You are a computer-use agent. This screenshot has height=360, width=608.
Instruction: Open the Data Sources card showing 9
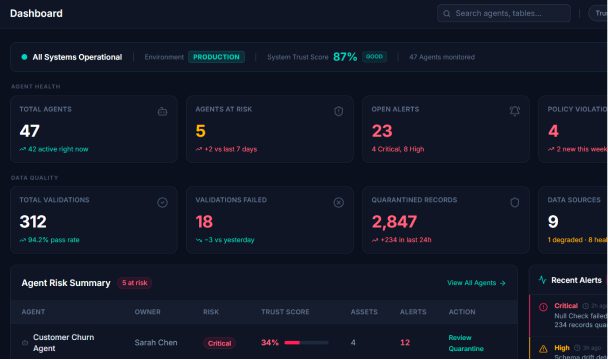tap(573, 220)
